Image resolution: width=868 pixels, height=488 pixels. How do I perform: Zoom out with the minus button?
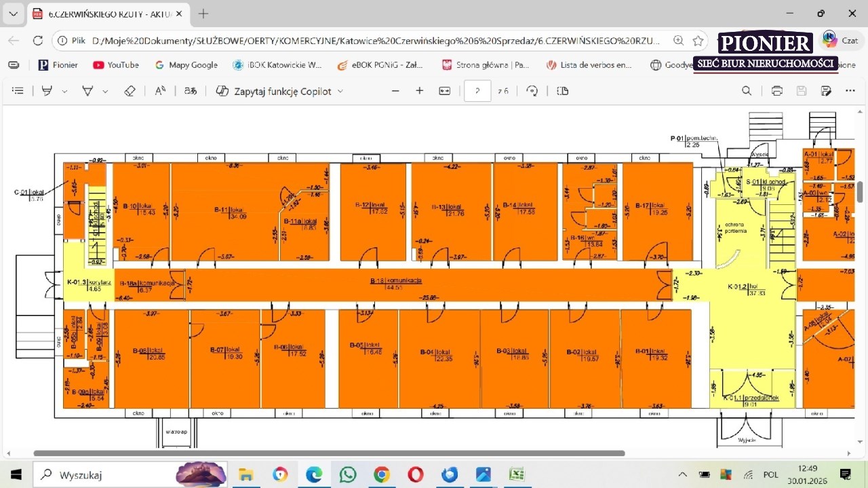coord(396,91)
